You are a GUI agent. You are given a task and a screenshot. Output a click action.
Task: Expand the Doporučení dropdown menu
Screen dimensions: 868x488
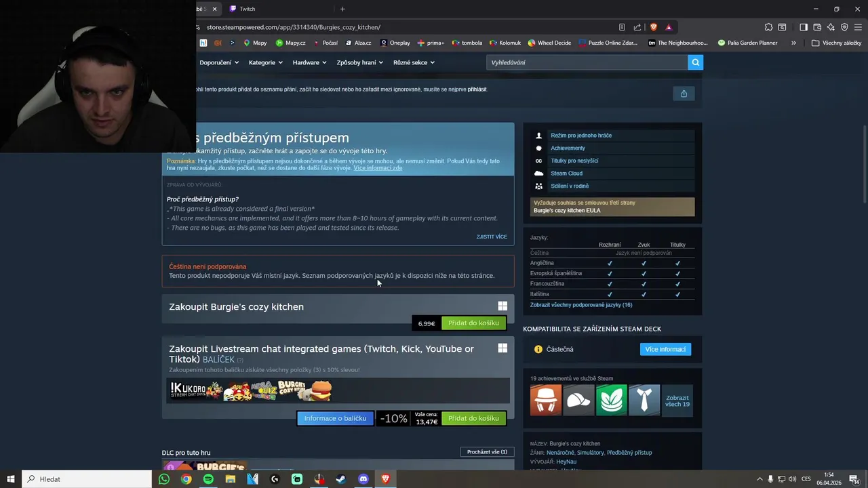pos(219,62)
